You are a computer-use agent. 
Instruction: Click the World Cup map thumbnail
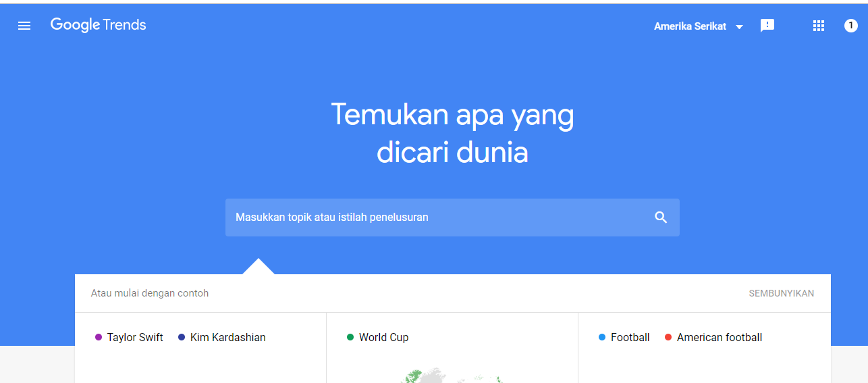pyautogui.click(x=452, y=376)
